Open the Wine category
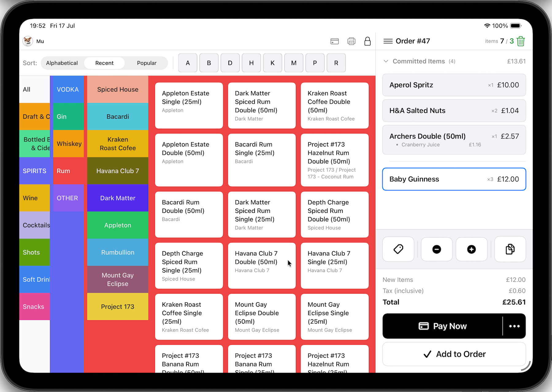 coord(35,198)
